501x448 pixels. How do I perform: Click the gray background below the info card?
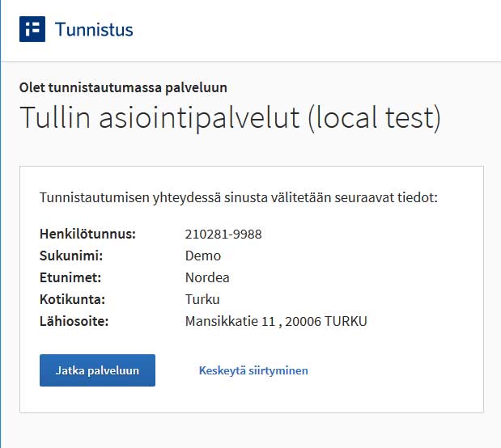[x=252, y=431]
